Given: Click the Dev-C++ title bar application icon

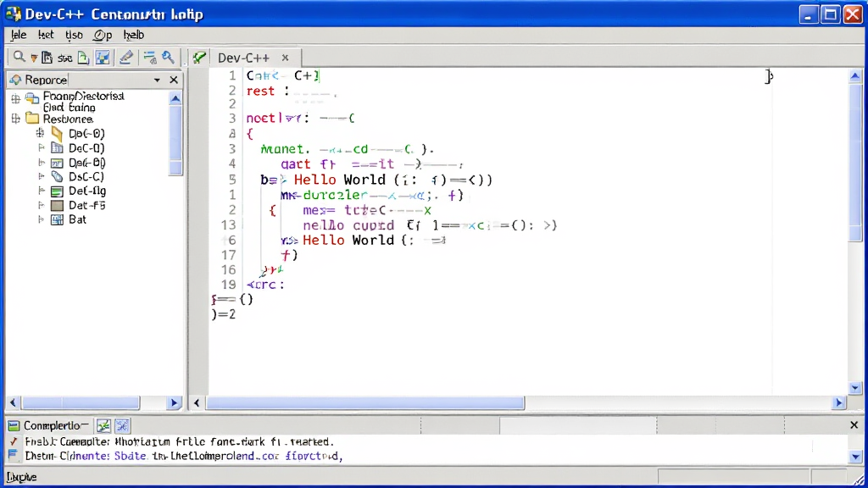Looking at the screenshot, I should (x=14, y=14).
